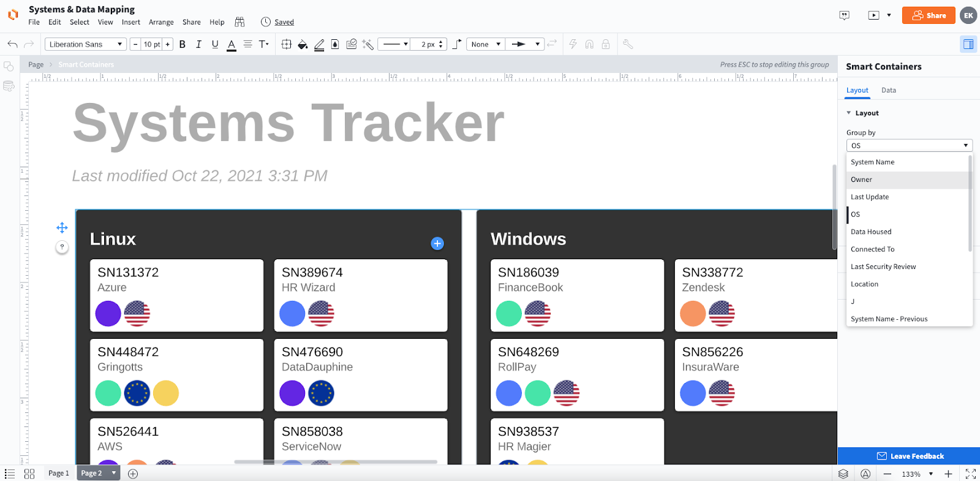This screenshot has width=980, height=481.
Task: Click the Leave Feedback button
Action: click(x=909, y=456)
